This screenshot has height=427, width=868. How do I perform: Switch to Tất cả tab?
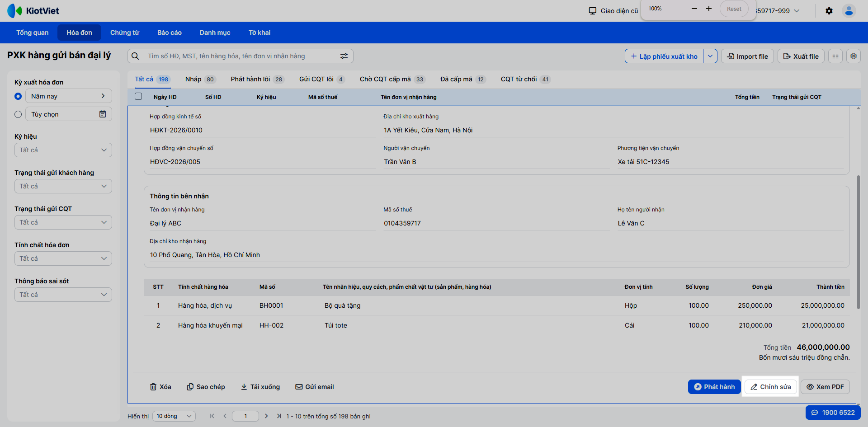point(152,79)
